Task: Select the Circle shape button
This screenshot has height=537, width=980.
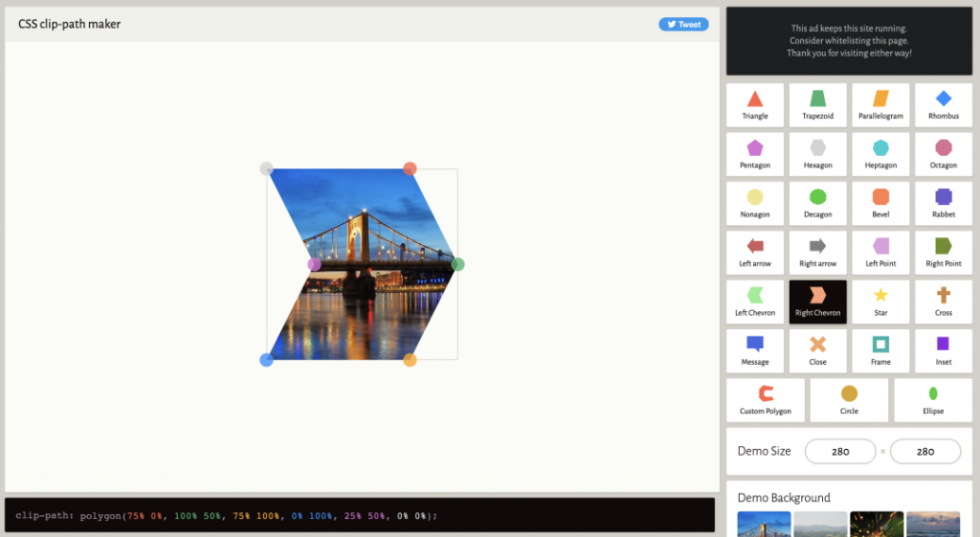Action: pos(849,400)
